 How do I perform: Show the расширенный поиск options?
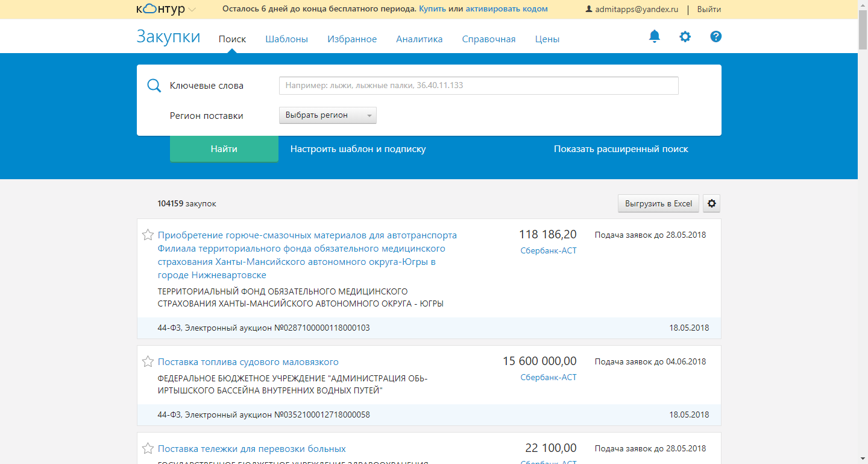(621, 149)
